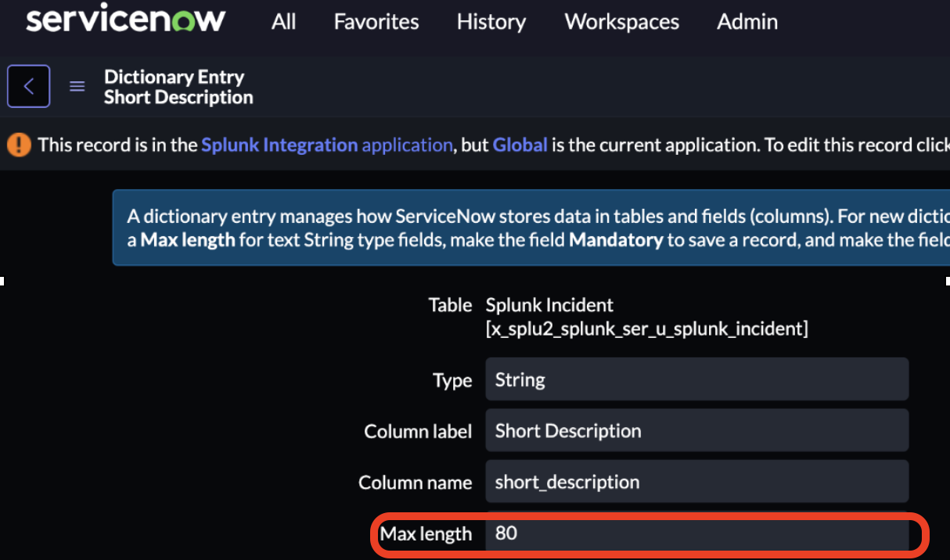The height and width of the screenshot is (560, 950).
Task: Open the Workspaces menu
Action: tap(621, 22)
